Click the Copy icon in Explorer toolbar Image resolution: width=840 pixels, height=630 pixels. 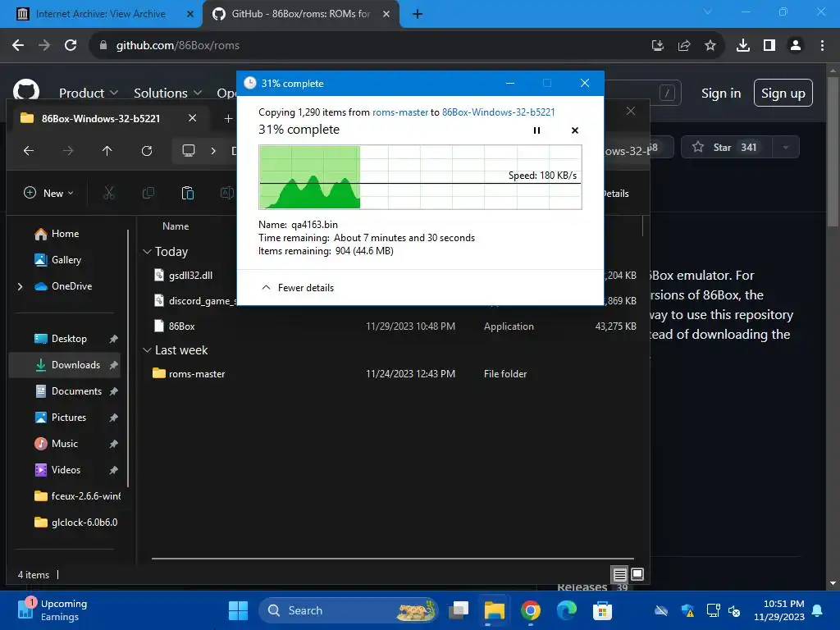click(148, 193)
